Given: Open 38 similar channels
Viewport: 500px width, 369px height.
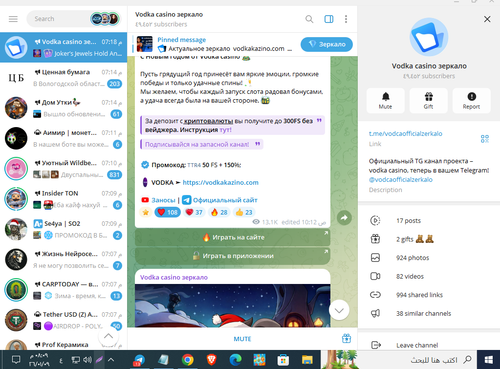Looking at the screenshot, I should 429,313.
